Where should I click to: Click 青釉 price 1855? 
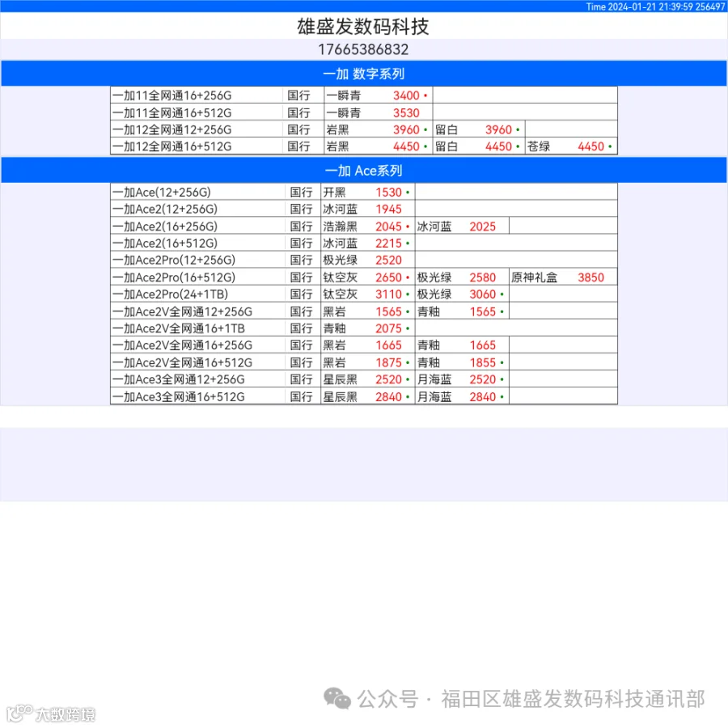(482, 362)
